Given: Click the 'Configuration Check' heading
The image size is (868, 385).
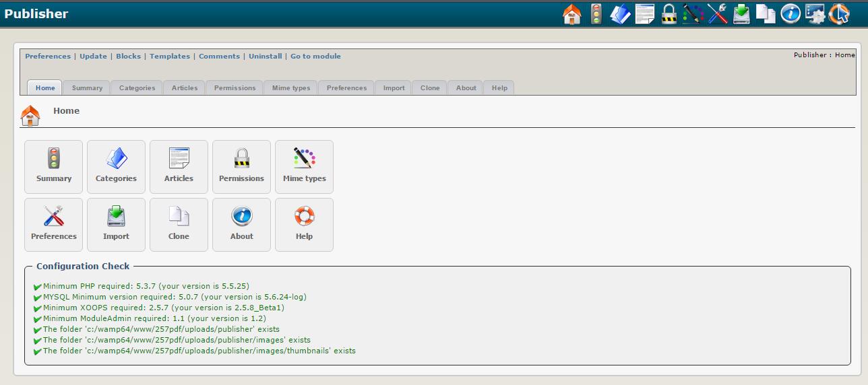Looking at the screenshot, I should point(83,267).
